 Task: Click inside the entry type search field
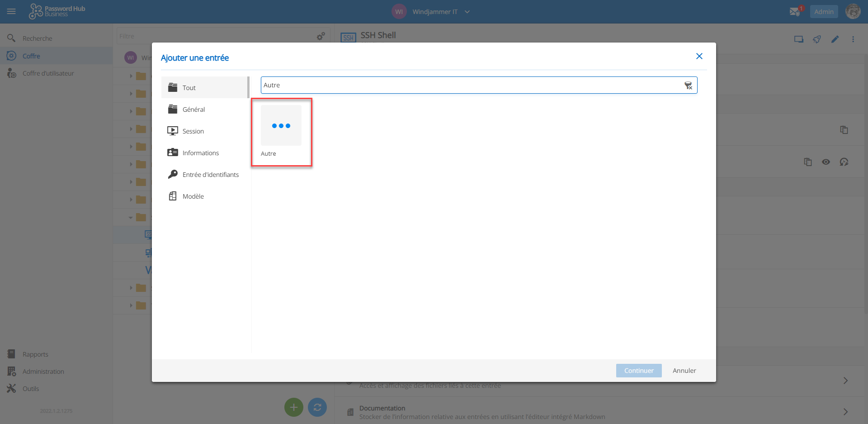470,85
